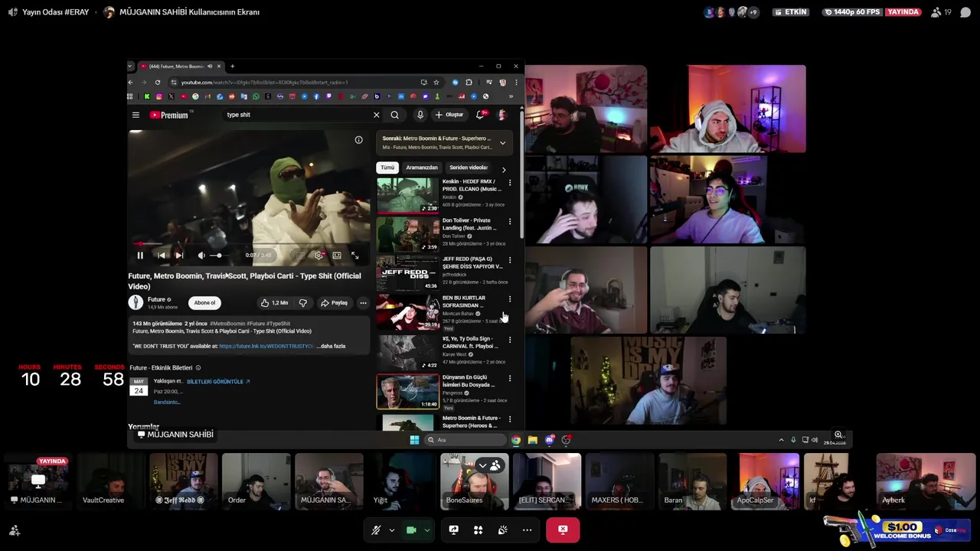
Task: Like the video with 1,2 Mn likes
Action: 274,302
